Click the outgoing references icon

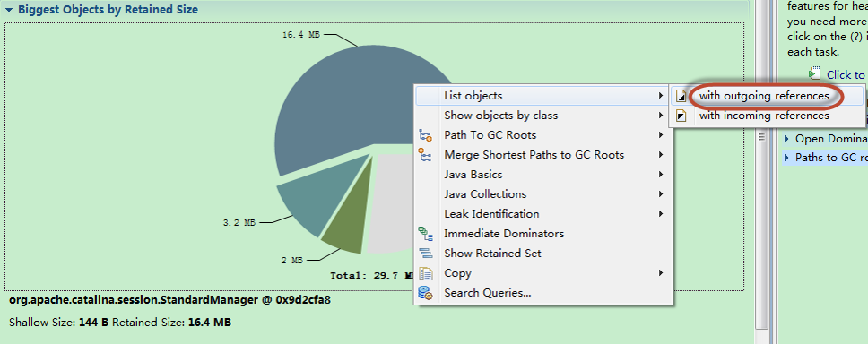click(x=682, y=96)
